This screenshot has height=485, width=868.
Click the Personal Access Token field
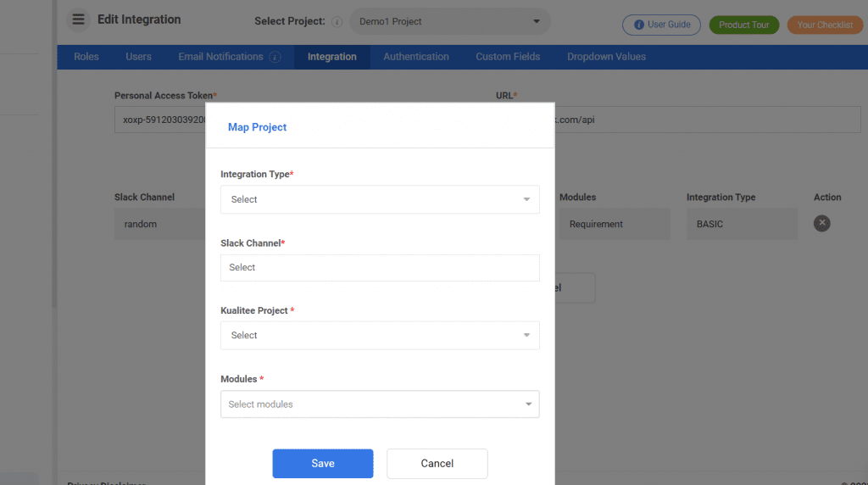(160, 120)
